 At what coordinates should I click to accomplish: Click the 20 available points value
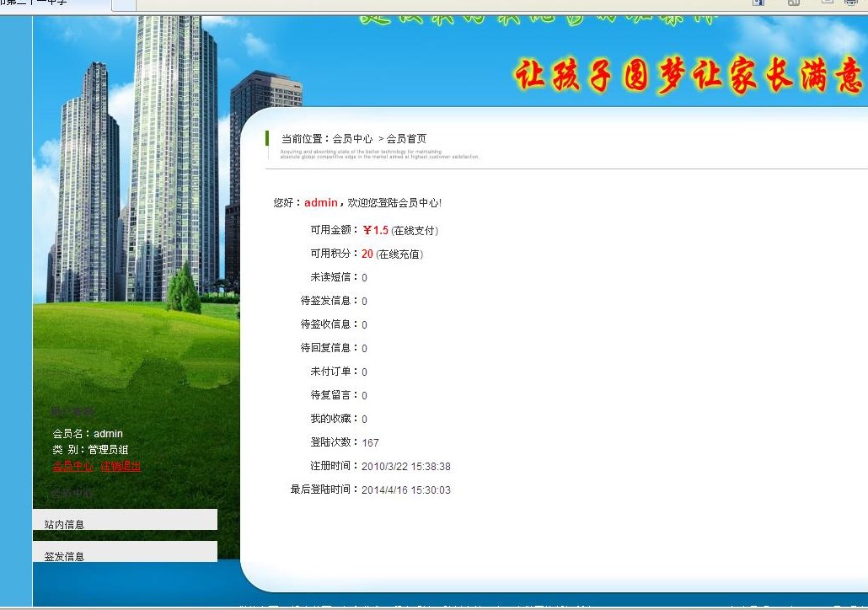point(367,254)
